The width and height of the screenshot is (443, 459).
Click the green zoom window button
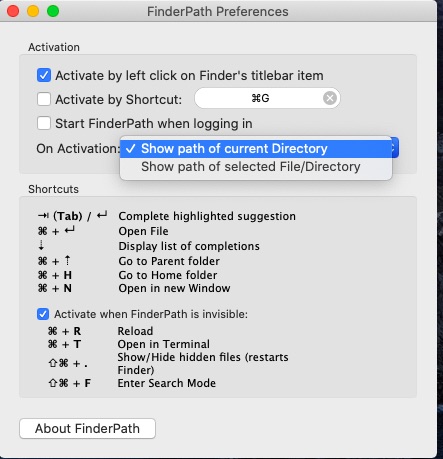tap(53, 11)
